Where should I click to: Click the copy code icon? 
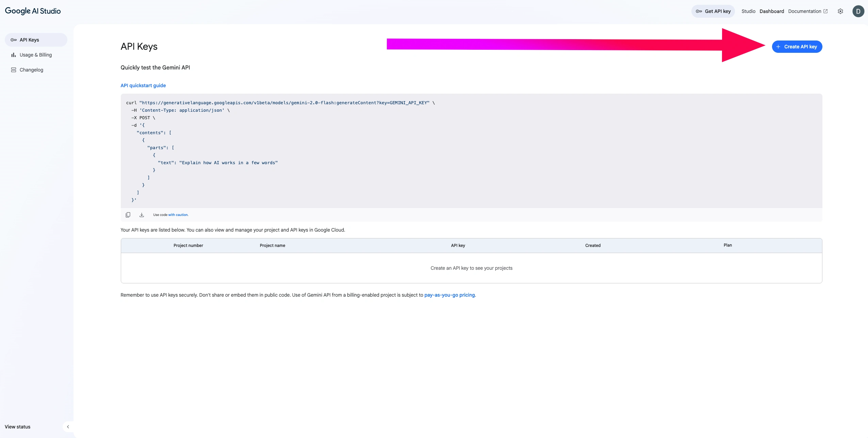[128, 215]
